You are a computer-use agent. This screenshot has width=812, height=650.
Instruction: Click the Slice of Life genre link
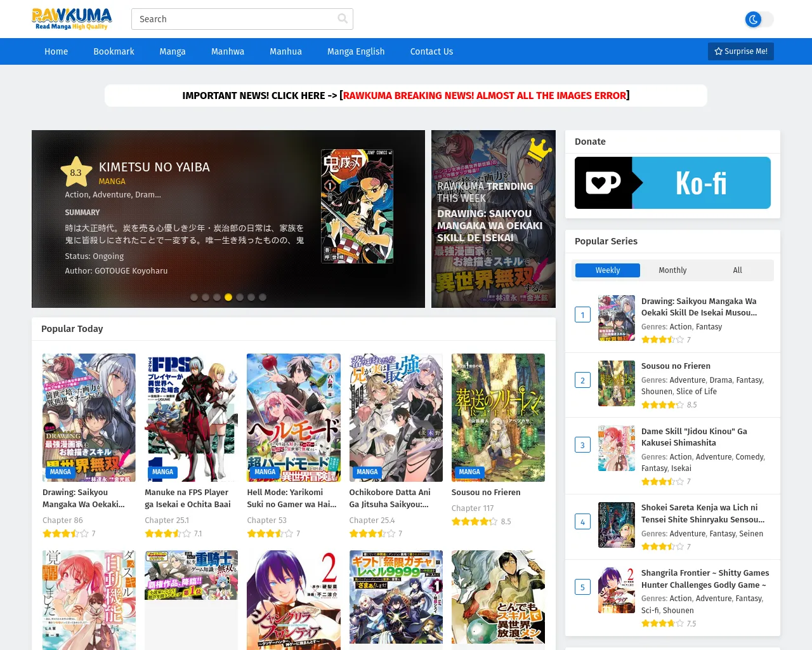[697, 392]
